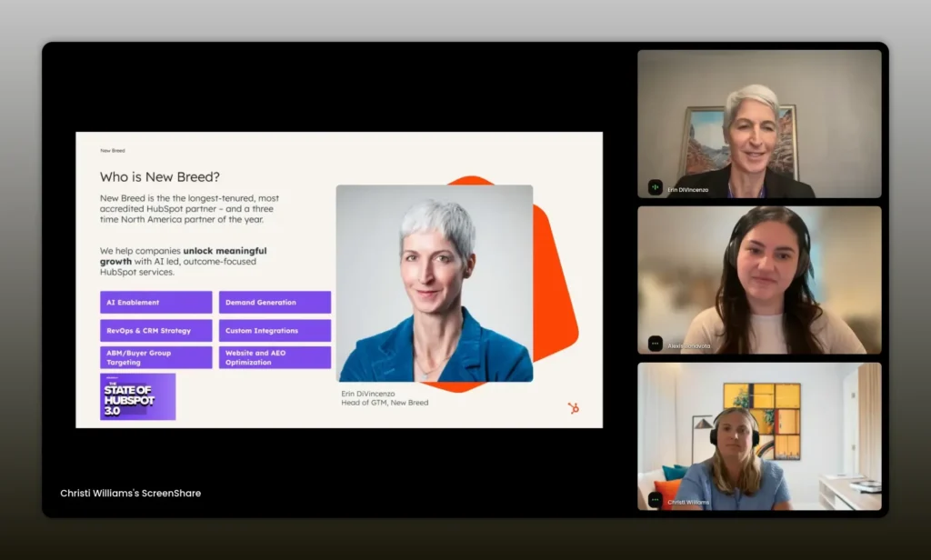Click the State of HubSpot 3.0 badge

[x=137, y=396]
